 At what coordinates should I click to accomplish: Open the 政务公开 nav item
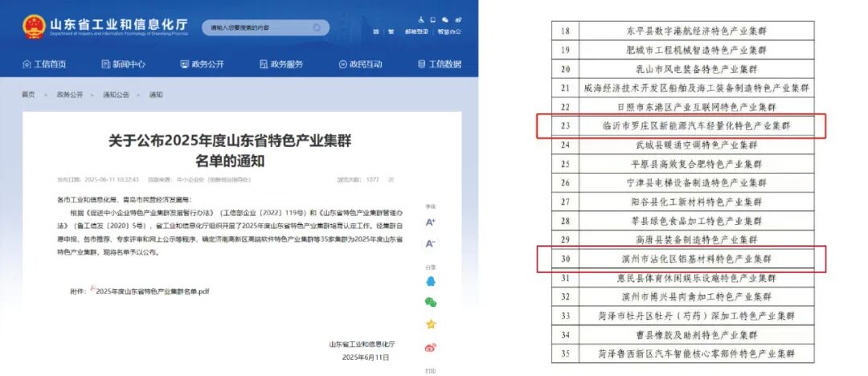point(202,64)
